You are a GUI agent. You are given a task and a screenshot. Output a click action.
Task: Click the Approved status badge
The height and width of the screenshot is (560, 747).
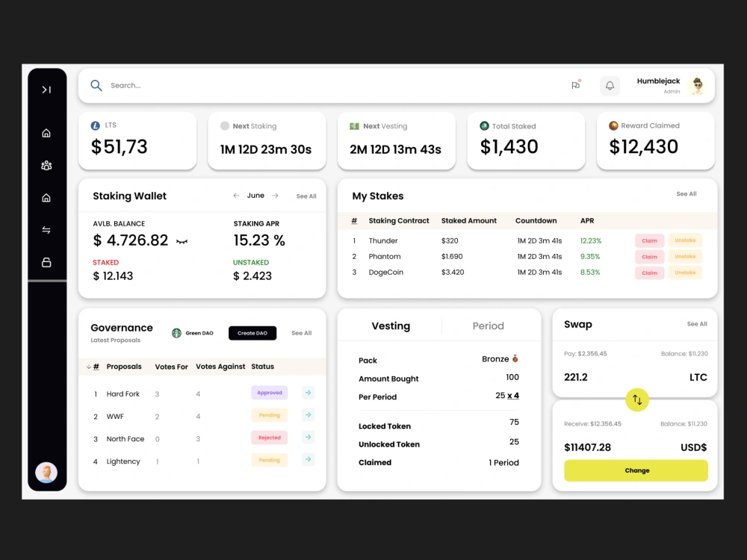pyautogui.click(x=270, y=393)
